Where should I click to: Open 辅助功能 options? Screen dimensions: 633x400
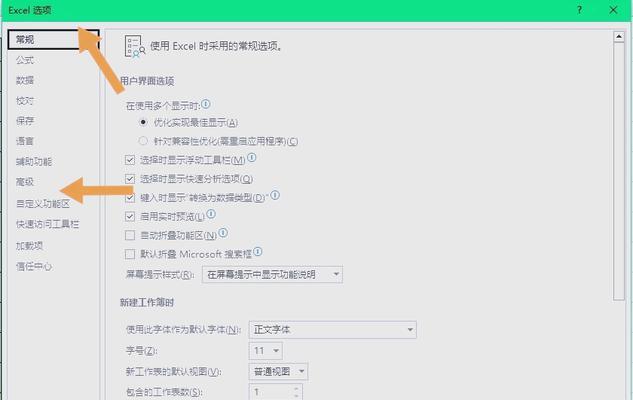34,161
